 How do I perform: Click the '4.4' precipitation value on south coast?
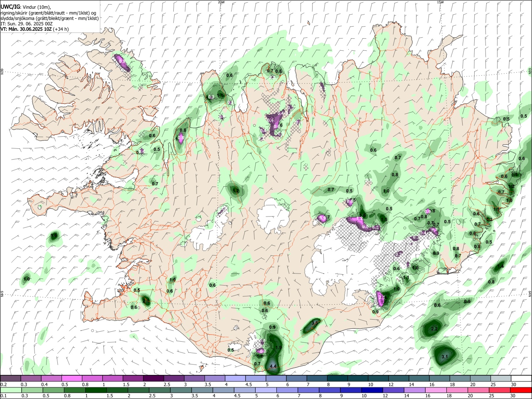273,366
